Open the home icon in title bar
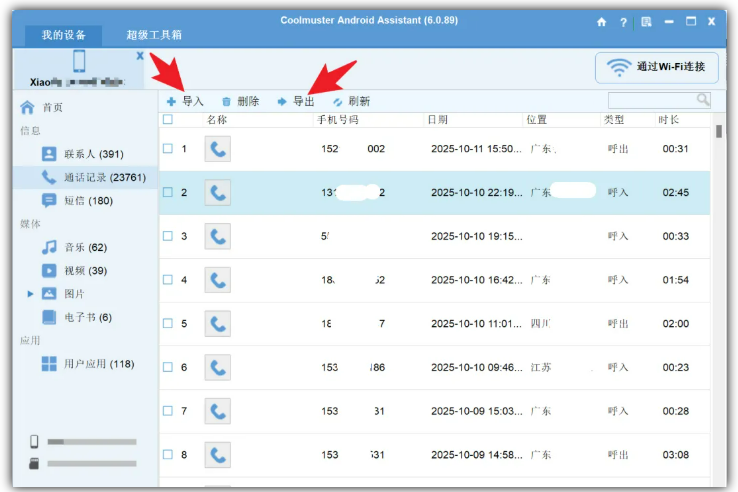 (x=601, y=21)
